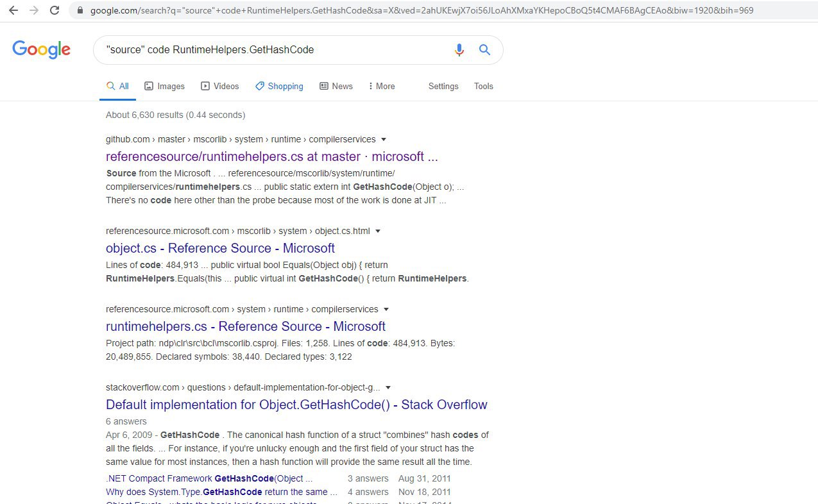Click the 'About 6,630 results' text
Image resolution: width=818 pixels, height=504 pixels.
(x=175, y=115)
